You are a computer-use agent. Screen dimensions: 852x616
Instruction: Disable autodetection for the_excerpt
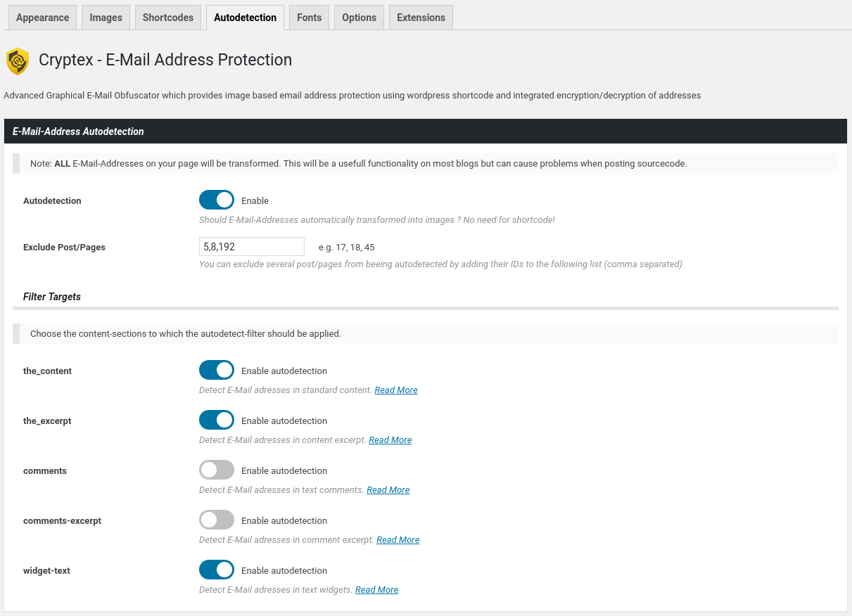pyautogui.click(x=217, y=420)
